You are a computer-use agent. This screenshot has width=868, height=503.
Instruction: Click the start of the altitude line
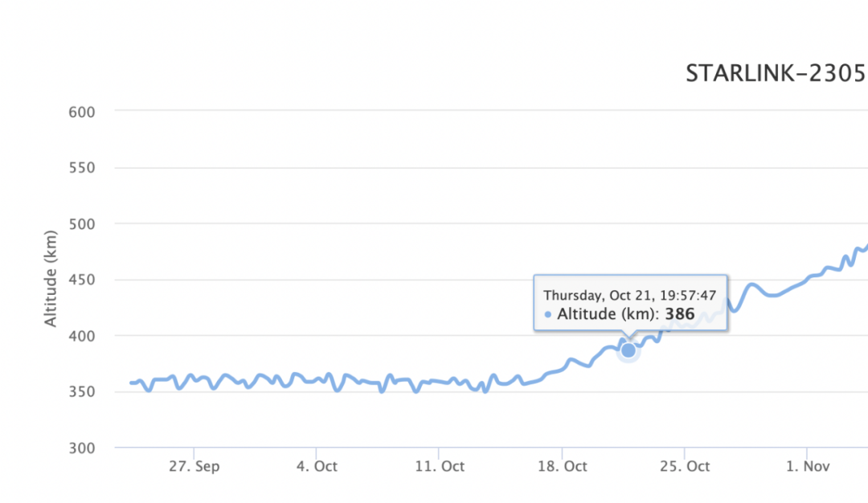point(132,382)
